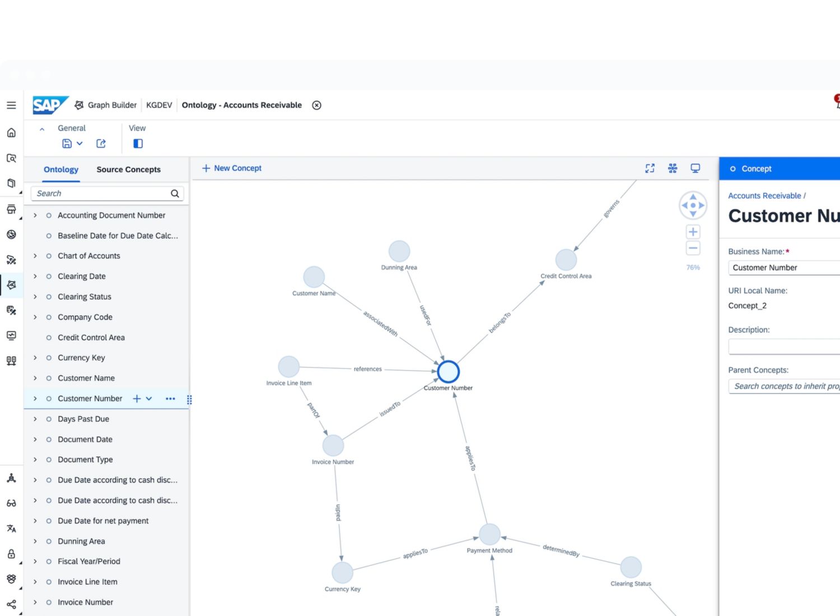Open the Save dropdown arrow
The image size is (840, 616).
pyautogui.click(x=80, y=143)
